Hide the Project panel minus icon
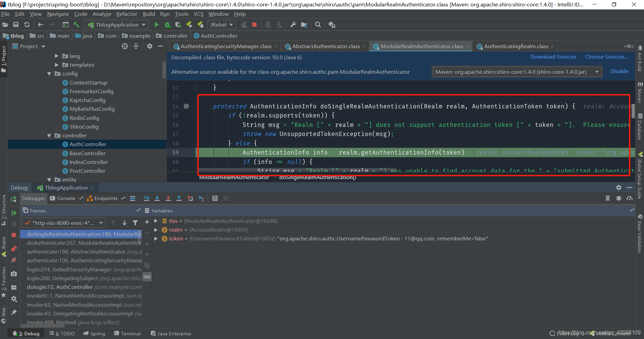The height and width of the screenshot is (339, 644). (160, 46)
